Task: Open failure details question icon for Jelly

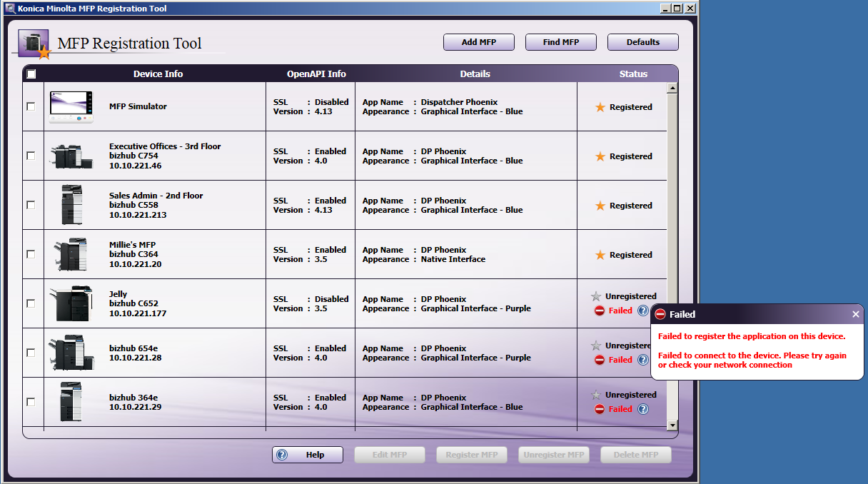Action: [643, 311]
